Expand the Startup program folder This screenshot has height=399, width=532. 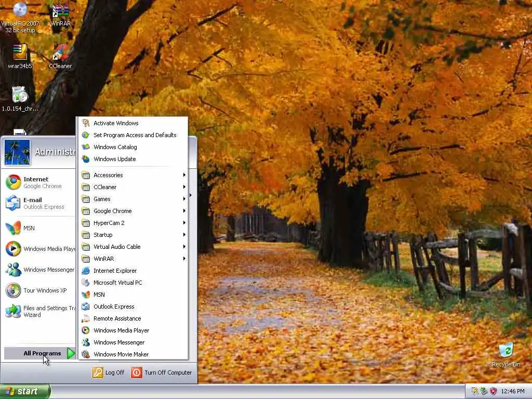pyautogui.click(x=134, y=235)
